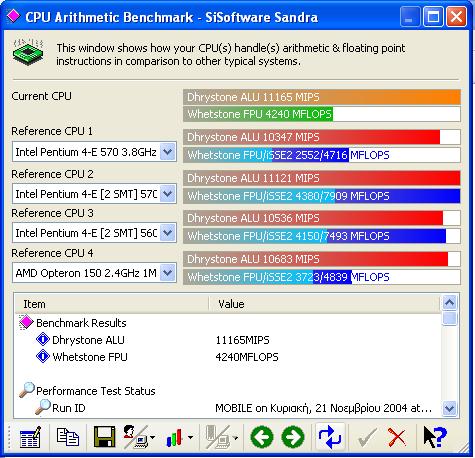The width and height of the screenshot is (475, 458).
Task: Expand Reference CPU 2 combo box
Action: (x=168, y=194)
